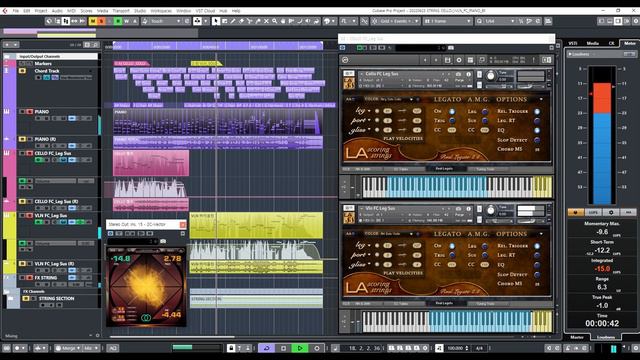Toggle Legato On in Cello instrument
This screenshot has height=360, width=640.
click(452, 111)
